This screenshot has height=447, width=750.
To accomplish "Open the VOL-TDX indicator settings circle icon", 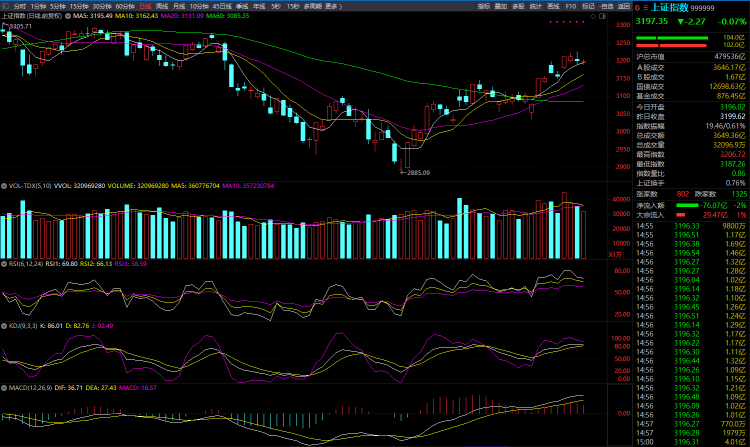I will pos(4,185).
